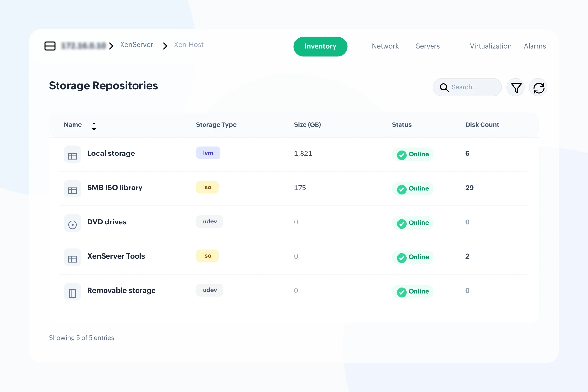Click the Storage Type column header
Screen dimensions: 588x392
[x=216, y=125]
